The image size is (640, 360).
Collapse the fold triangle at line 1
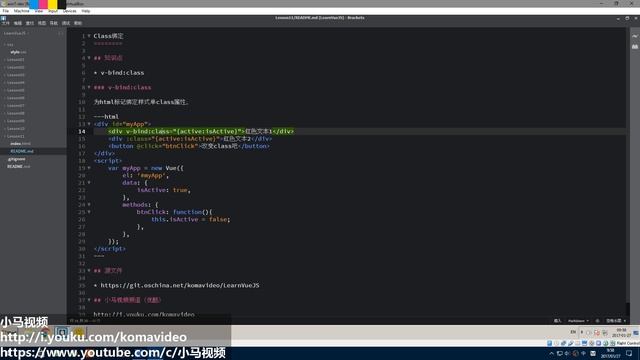(89, 36)
